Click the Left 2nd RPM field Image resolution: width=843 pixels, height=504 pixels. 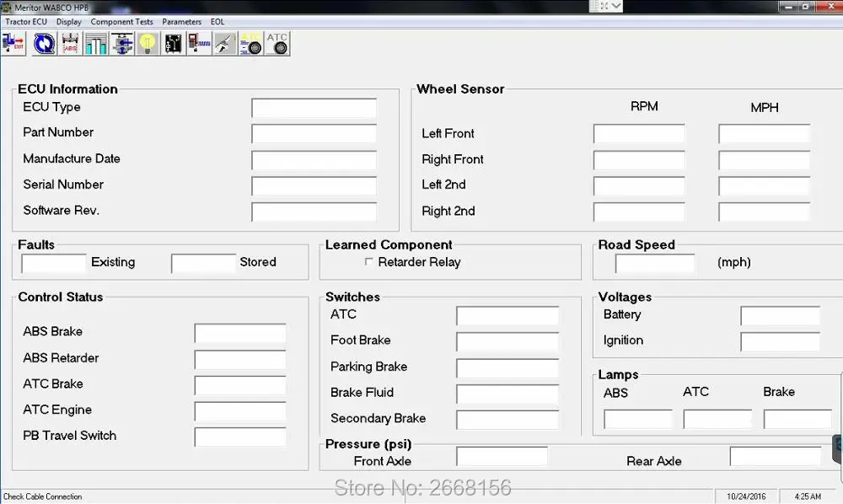pos(639,185)
